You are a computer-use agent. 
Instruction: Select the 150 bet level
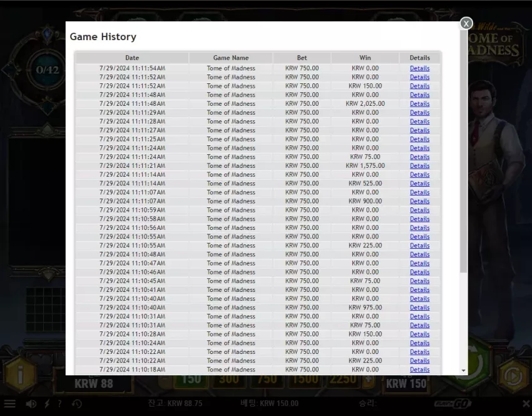pos(191,381)
